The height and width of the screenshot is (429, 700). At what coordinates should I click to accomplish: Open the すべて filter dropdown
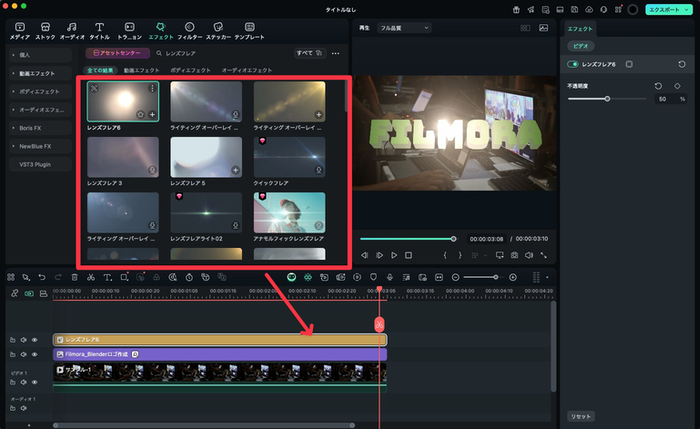(311, 53)
